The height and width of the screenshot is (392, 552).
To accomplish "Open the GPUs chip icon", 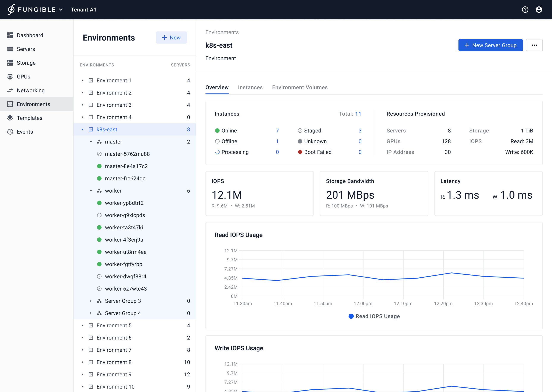I will [x=10, y=76].
